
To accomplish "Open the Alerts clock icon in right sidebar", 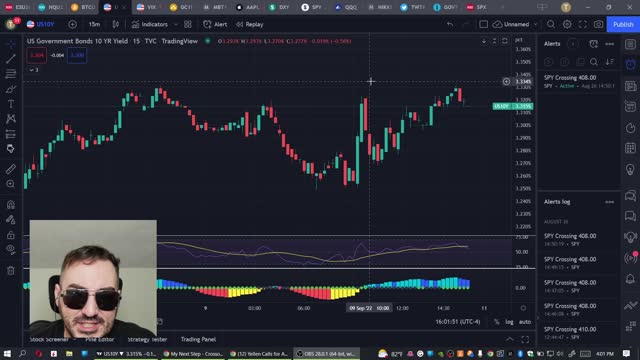I will tap(631, 64).
